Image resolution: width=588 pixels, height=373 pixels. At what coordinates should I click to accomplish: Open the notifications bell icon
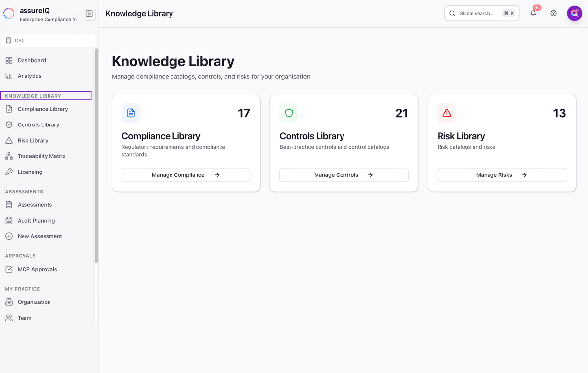pyautogui.click(x=533, y=13)
